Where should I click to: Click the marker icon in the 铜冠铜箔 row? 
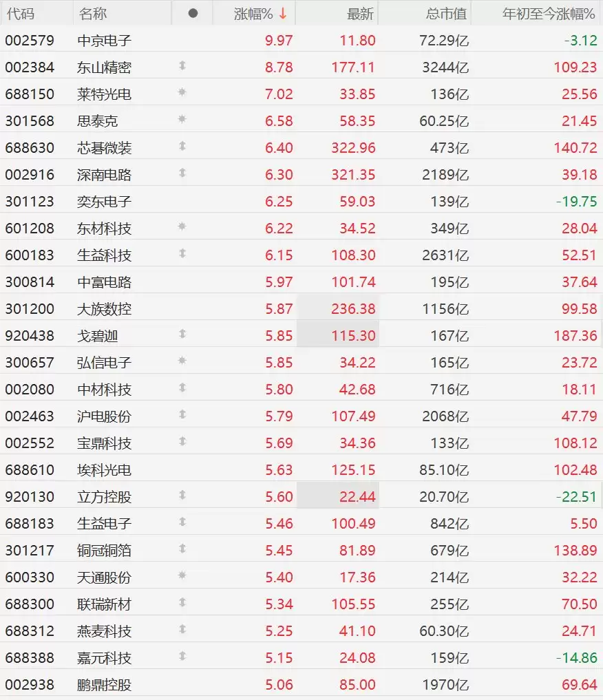182,549
